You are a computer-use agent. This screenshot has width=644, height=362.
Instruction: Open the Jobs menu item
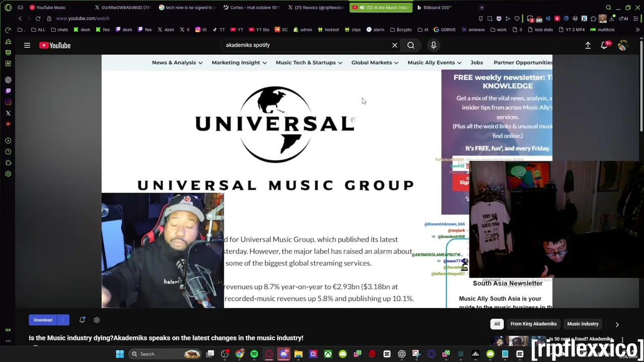tap(476, 62)
